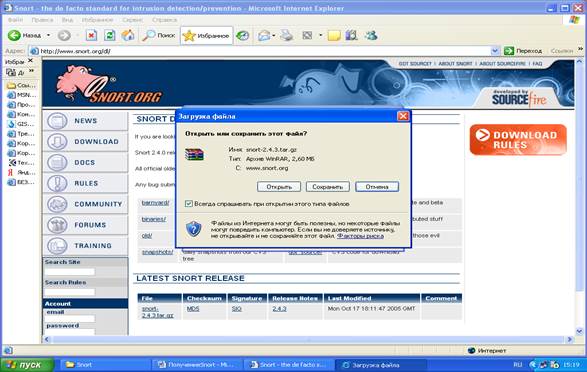The image size is (587, 372).
Task: Open the barnyard/ directory link
Action: [155, 202]
